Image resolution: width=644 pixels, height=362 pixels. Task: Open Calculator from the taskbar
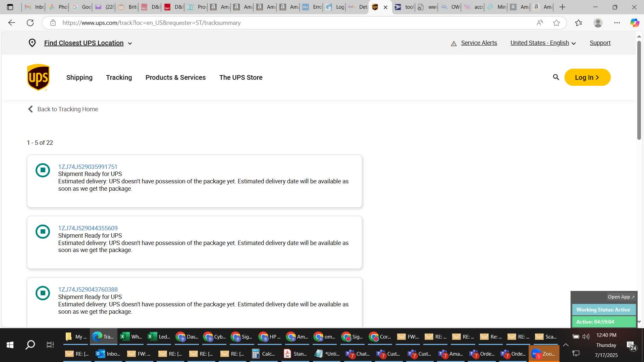(x=263, y=354)
